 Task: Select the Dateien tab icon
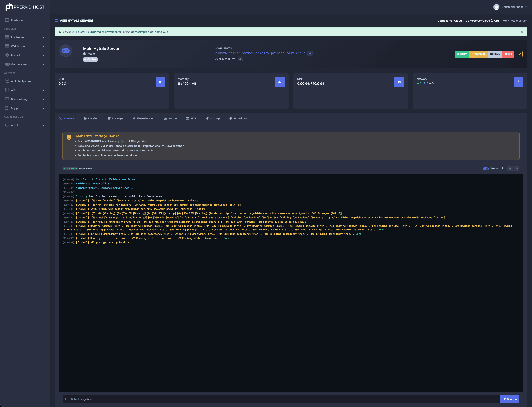(x=85, y=118)
